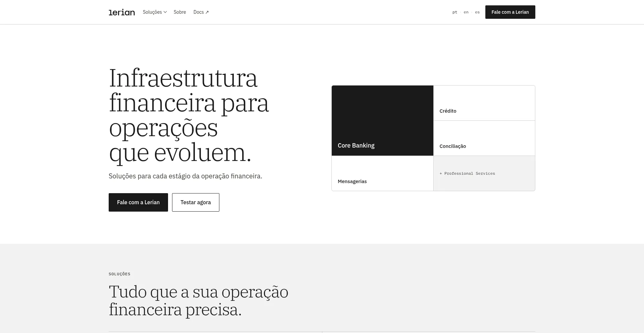This screenshot has height=333, width=644.
Task: Expand the Soluções dropdown menu
Action: pyautogui.click(x=155, y=12)
